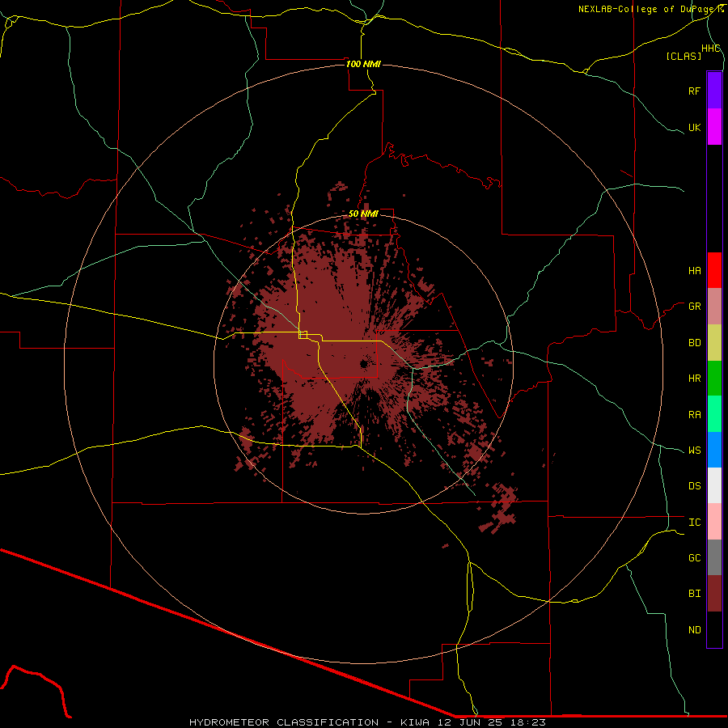Click the RA mint-green legend swatch
Image resolution: width=728 pixels, height=728 pixels.
point(714,414)
